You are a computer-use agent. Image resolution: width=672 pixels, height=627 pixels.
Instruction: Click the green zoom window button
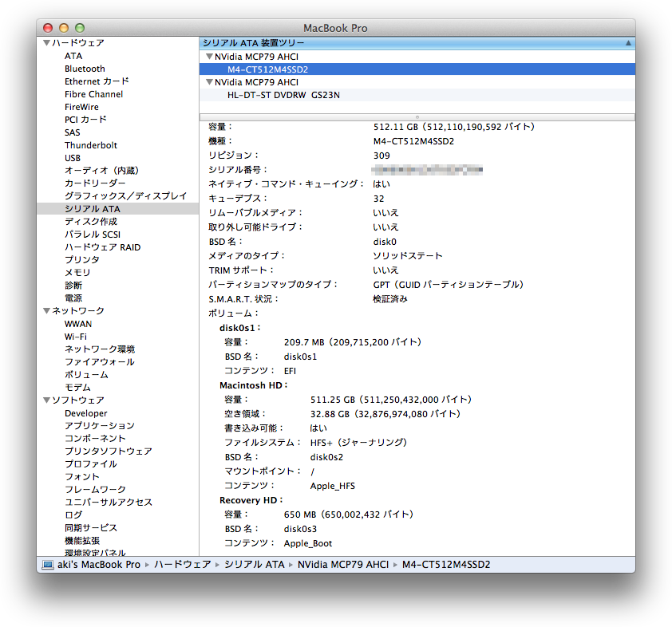[80, 28]
